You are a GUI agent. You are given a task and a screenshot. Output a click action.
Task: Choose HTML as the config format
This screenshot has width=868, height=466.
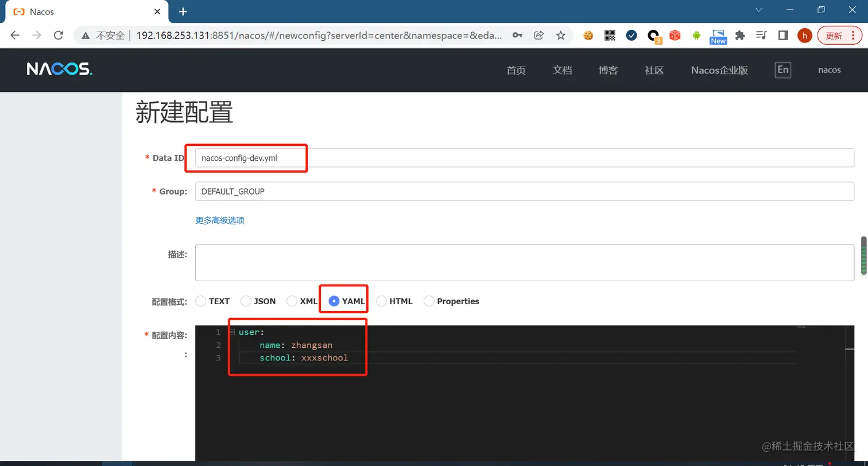[381, 301]
